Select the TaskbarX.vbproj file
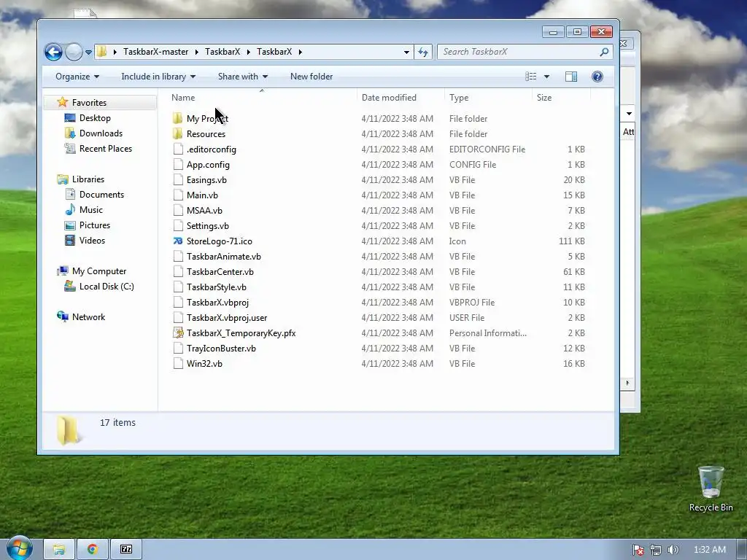The image size is (747, 560). pos(217,303)
